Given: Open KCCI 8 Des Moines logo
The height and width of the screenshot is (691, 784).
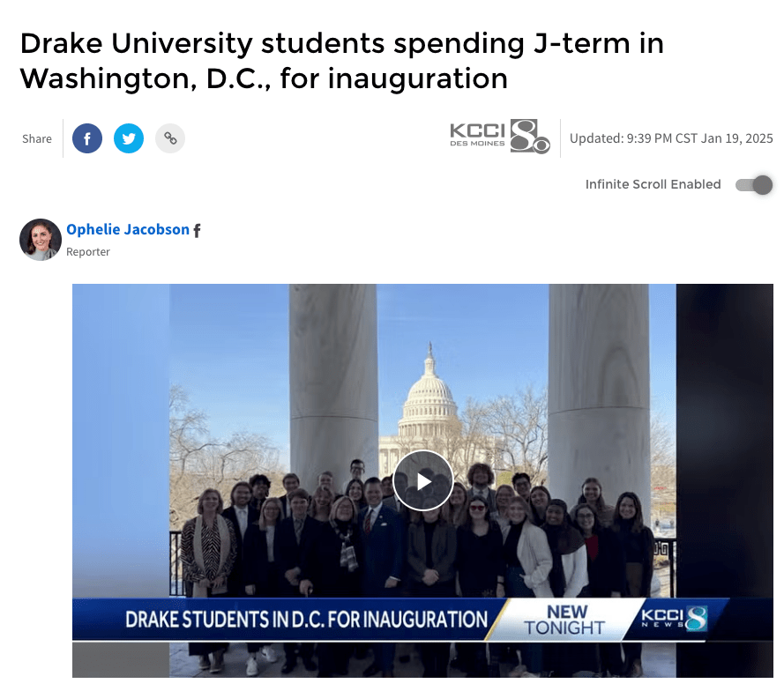Looking at the screenshot, I should [499, 137].
